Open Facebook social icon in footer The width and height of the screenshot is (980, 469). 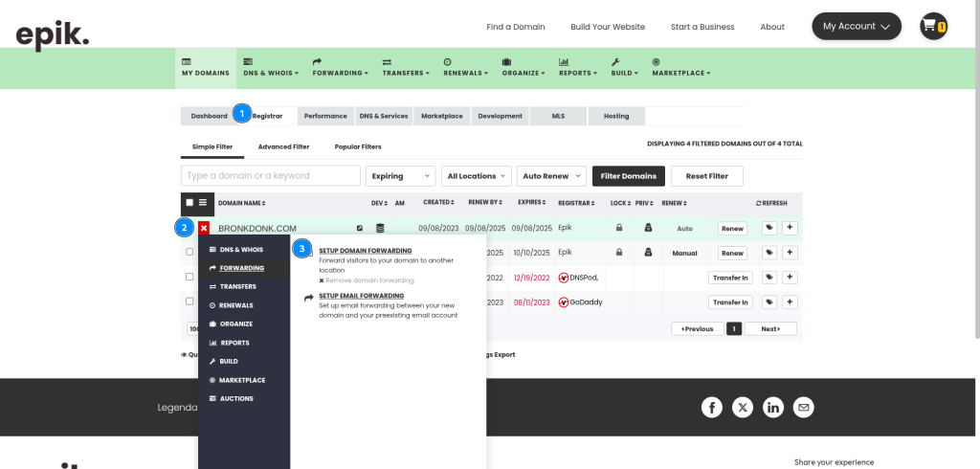coord(712,408)
